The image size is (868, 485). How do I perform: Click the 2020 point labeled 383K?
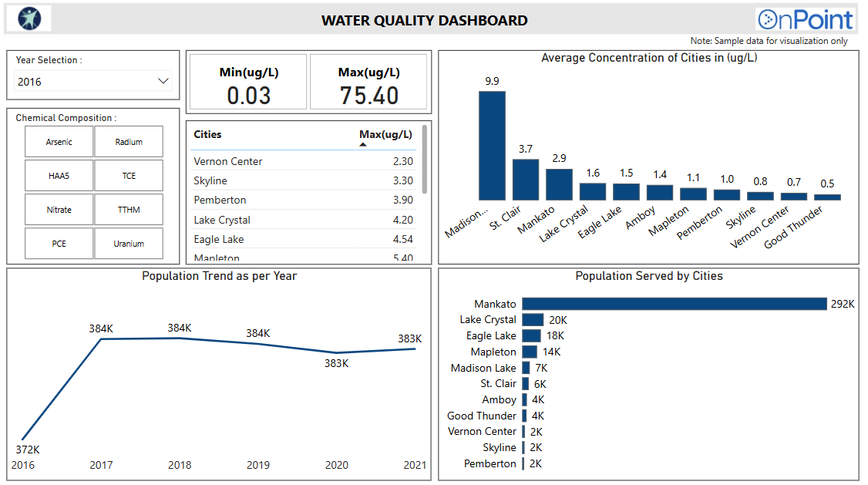(337, 352)
